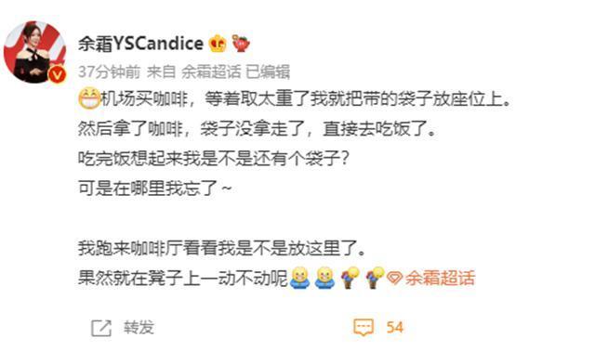595x364 pixels.
Task: Click the orange verified V badge
Action: click(x=58, y=74)
